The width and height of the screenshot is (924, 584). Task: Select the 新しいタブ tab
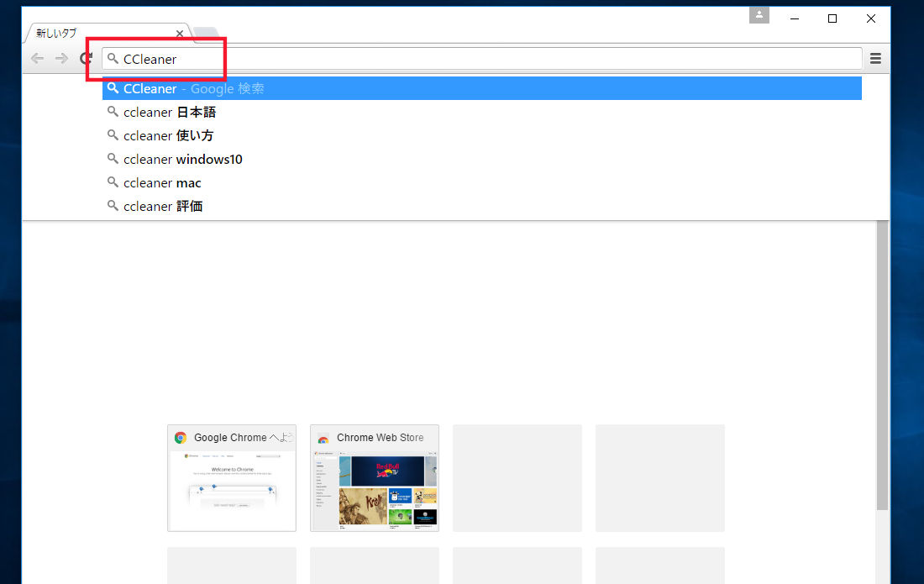[x=106, y=33]
